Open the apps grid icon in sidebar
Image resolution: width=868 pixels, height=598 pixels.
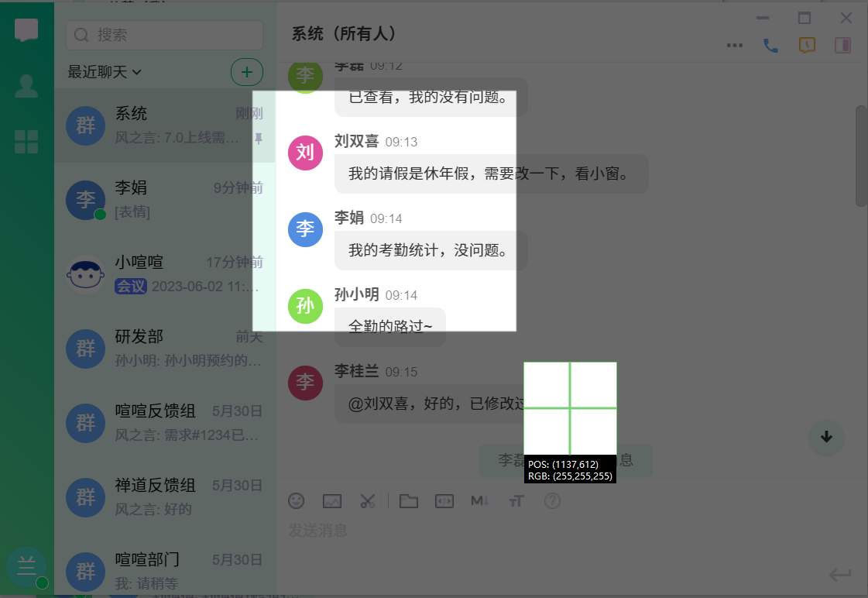pos(26,142)
